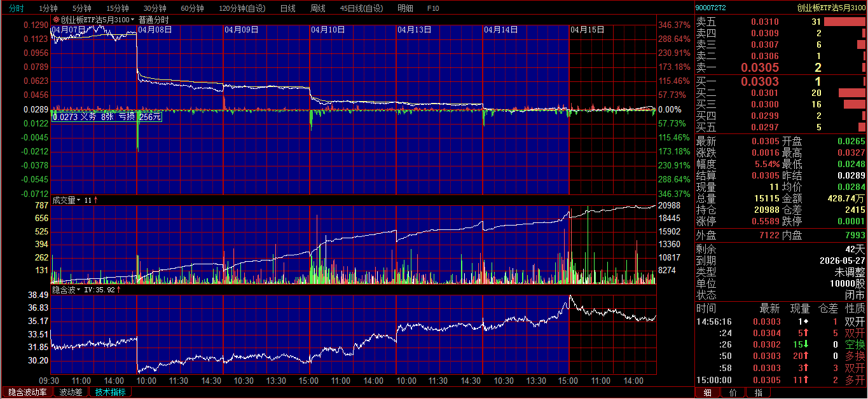This screenshot has height=399, width=868.
Task: Switch to 指 index view tab
Action: (x=758, y=393)
